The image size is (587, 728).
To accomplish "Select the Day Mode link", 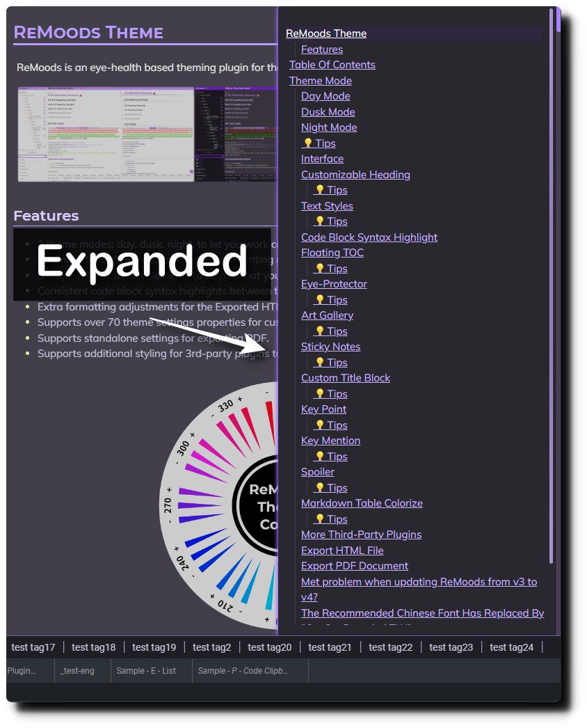I will (x=325, y=96).
